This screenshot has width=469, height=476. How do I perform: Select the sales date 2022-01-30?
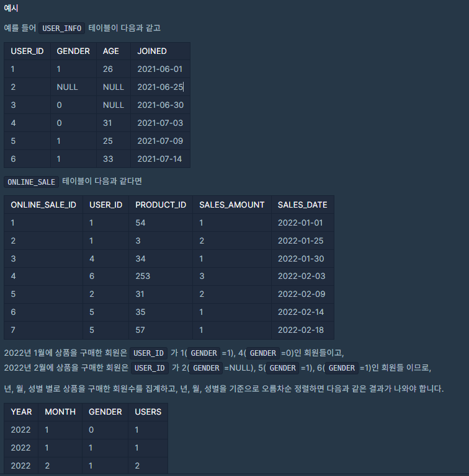point(301,258)
